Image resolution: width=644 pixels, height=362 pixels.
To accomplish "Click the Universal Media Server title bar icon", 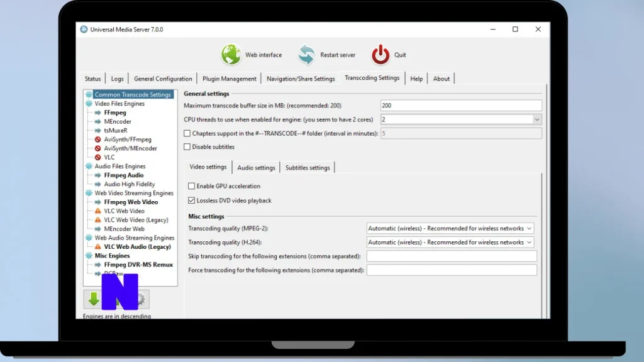I will [x=84, y=29].
